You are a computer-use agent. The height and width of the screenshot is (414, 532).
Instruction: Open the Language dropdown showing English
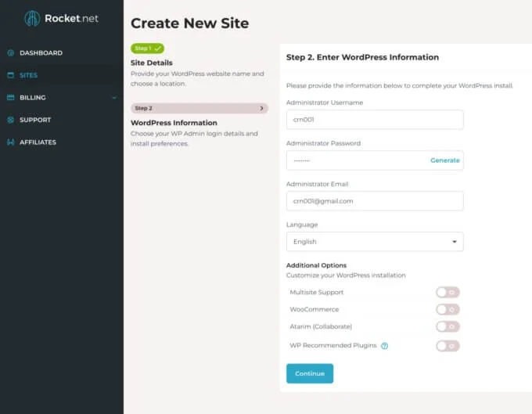point(375,242)
